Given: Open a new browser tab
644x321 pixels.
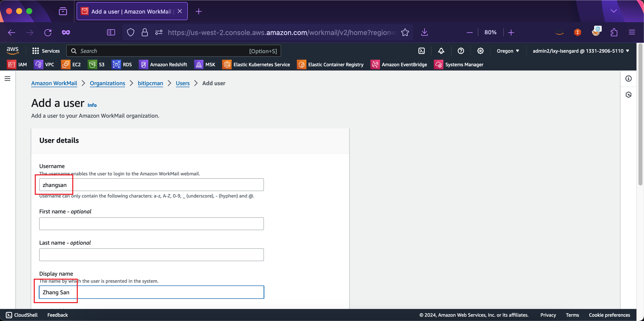Looking at the screenshot, I should pos(199,11).
